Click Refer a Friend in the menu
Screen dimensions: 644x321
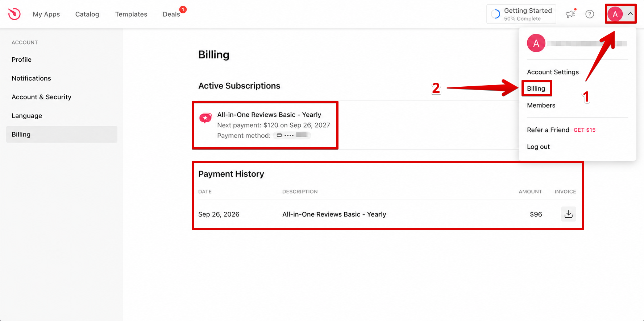point(548,130)
